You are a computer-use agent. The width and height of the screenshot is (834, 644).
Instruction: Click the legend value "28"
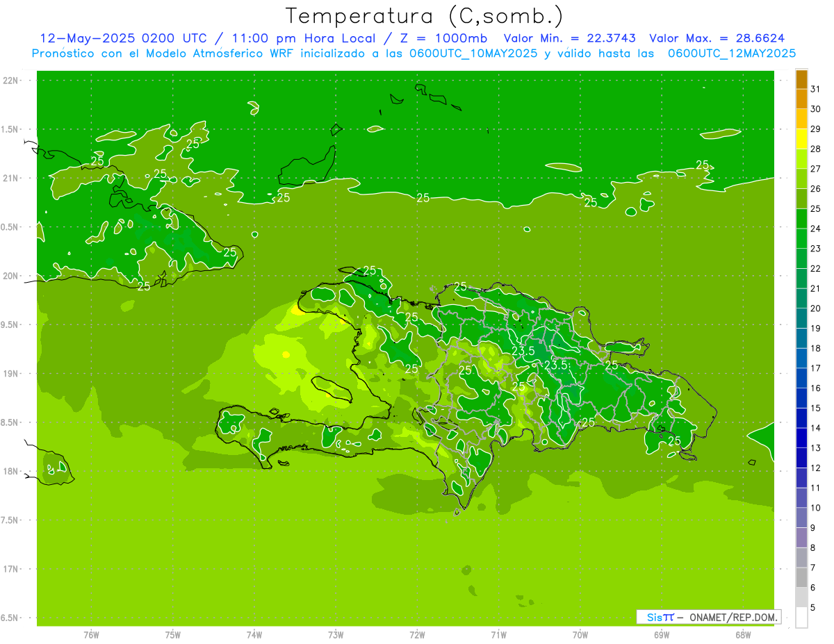[x=816, y=149]
